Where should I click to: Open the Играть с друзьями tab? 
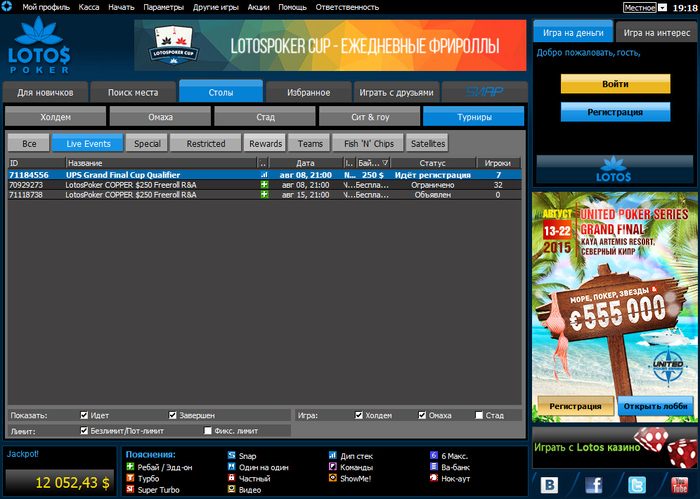[396, 92]
